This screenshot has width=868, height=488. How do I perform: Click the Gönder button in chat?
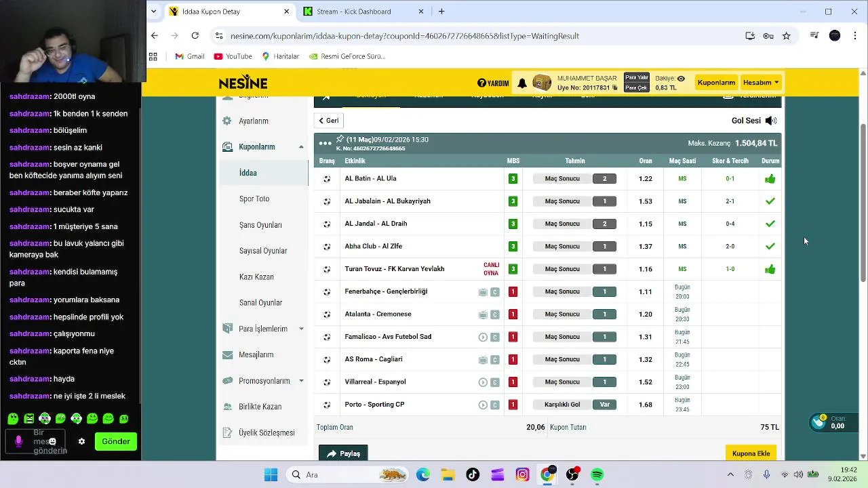click(x=116, y=441)
